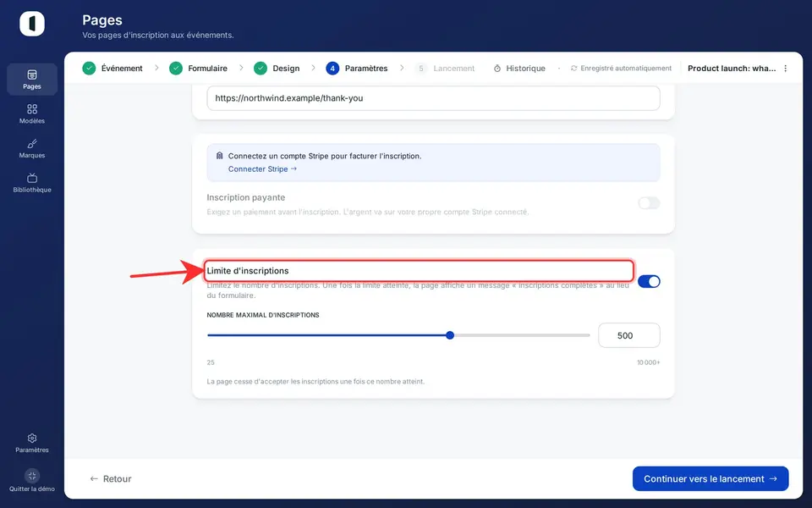
Task: Open the Historique tab
Action: pos(519,69)
